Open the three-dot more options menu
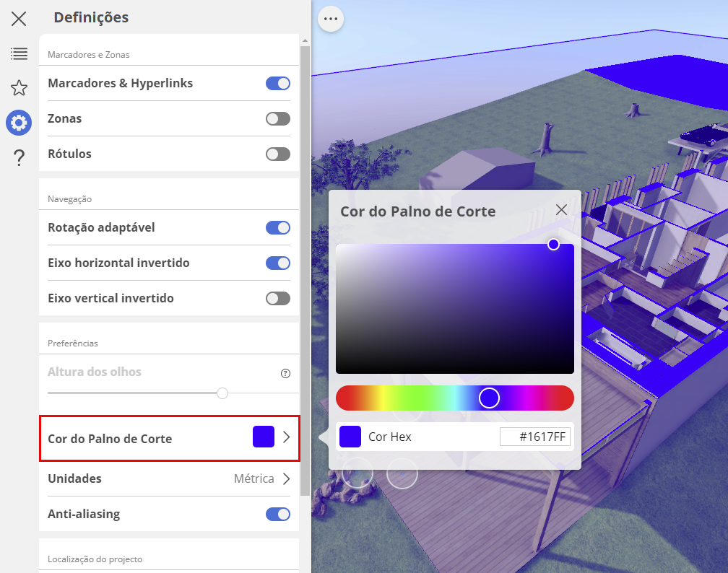728x573 pixels. point(331,19)
